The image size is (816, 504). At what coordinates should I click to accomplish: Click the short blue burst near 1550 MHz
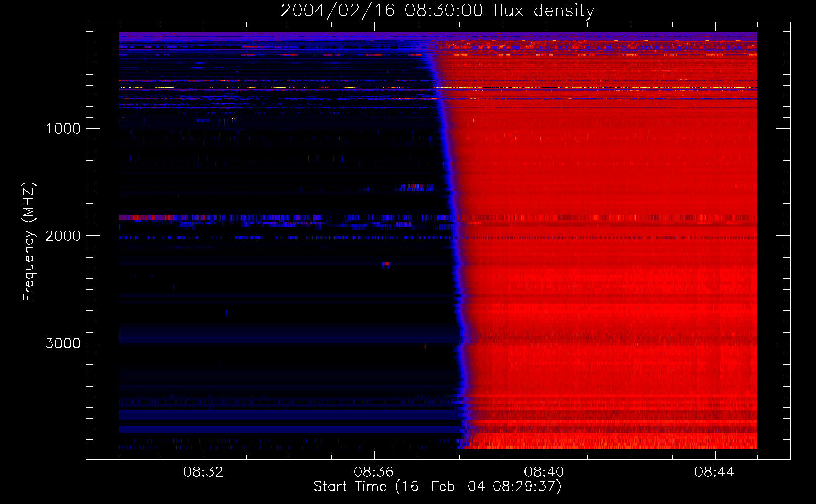coord(415,187)
